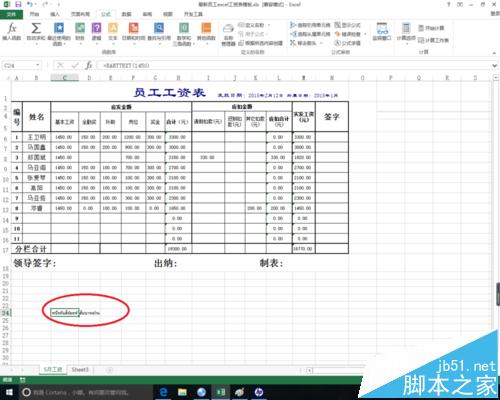This screenshot has width=500, height=400.
Task: Undo the last action
Action: pyautogui.click(x=30, y=4)
